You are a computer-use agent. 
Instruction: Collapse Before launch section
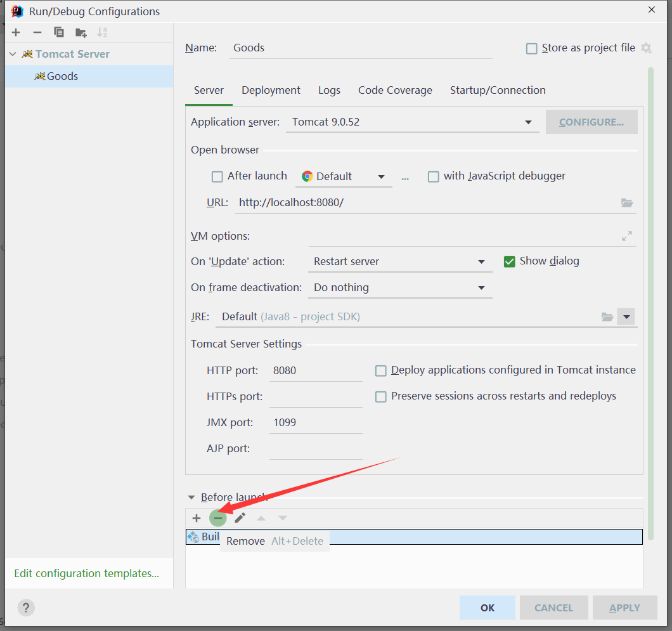(x=191, y=497)
